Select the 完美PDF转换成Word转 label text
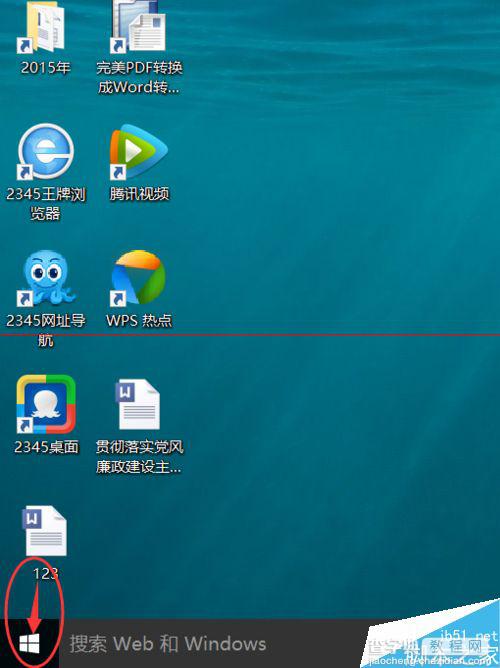This screenshot has width=500, height=668. click(x=139, y=78)
